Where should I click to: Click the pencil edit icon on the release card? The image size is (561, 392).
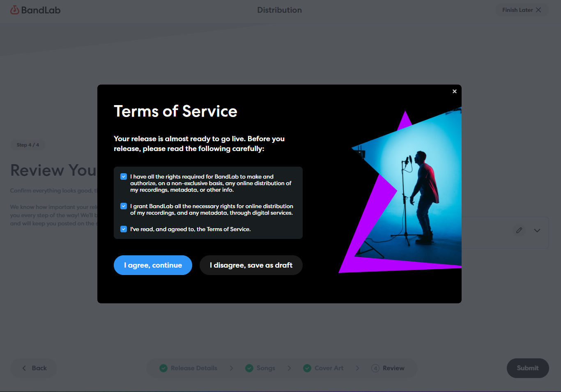tap(519, 230)
